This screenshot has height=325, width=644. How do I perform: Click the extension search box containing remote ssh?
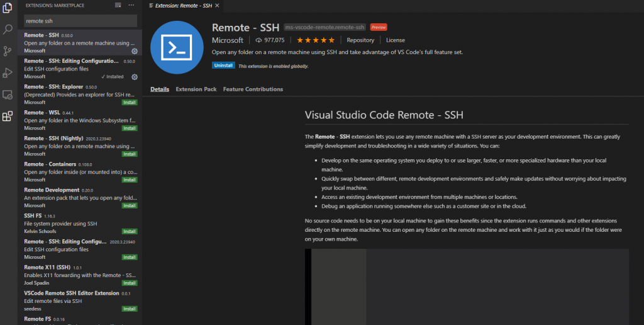80,21
